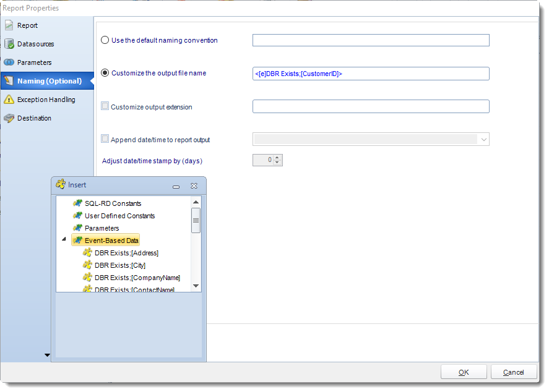Expand sidebar overflow arrow at bottom
This screenshot has height=392, width=549.
[47, 355]
